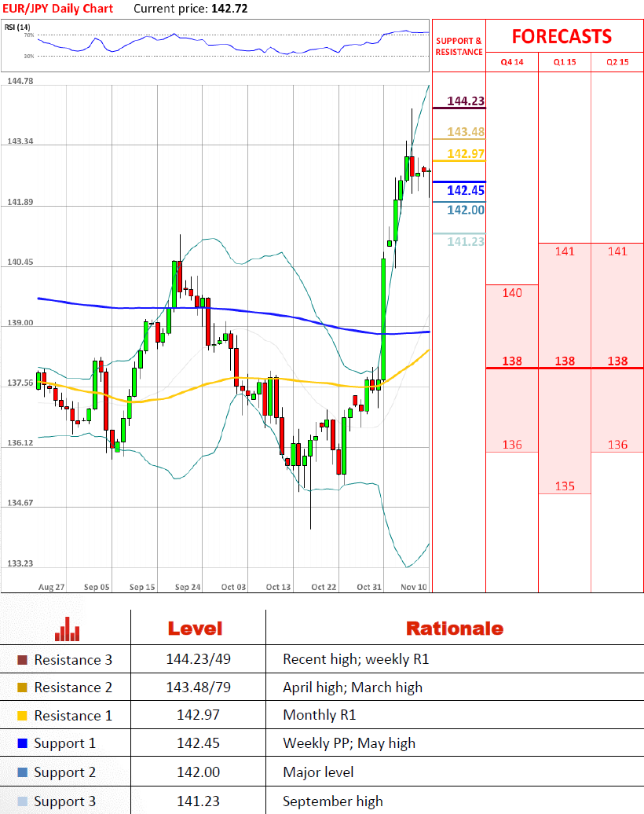This screenshot has height=814, width=644.
Task: Click the Q1 15 forecast high 141
Action: [x=565, y=251]
